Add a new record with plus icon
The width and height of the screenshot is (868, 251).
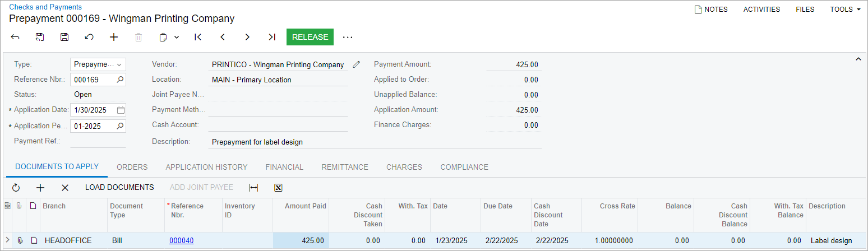tap(114, 37)
